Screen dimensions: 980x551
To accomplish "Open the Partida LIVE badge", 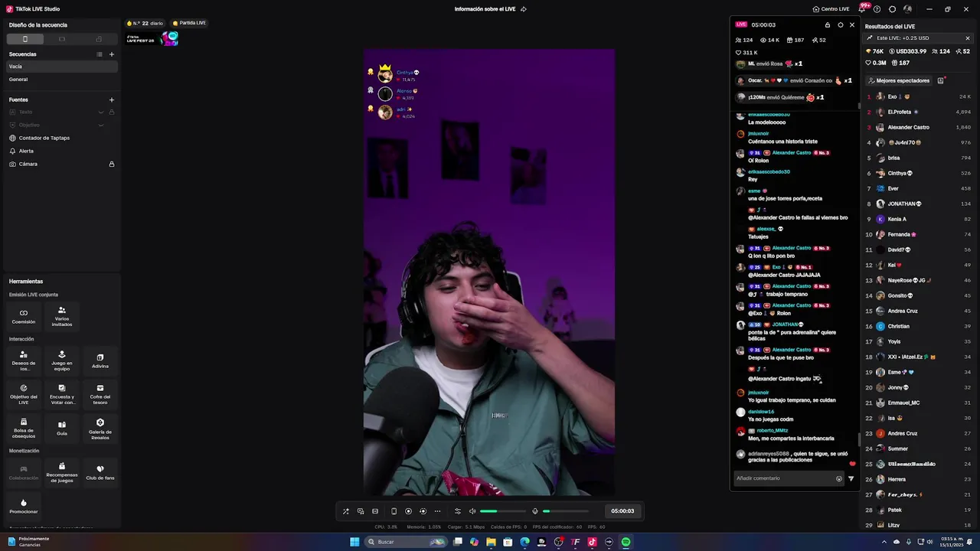I will (x=189, y=23).
